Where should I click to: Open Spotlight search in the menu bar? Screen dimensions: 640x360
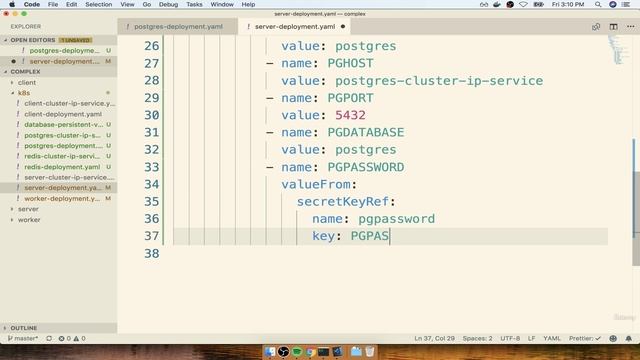click(598, 4)
